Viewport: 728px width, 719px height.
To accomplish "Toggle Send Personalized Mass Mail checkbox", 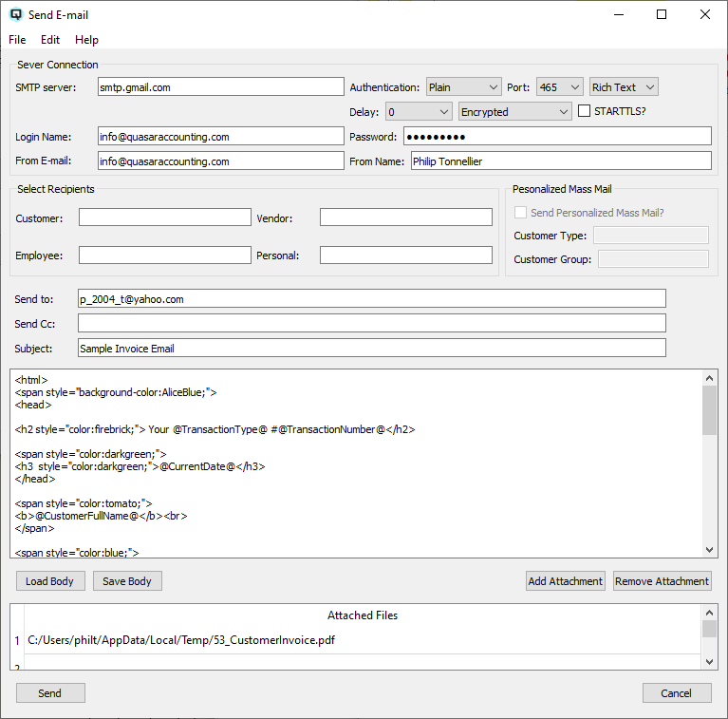I will (520, 212).
